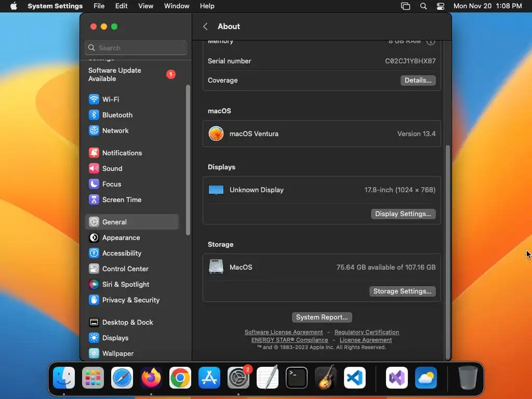532x399 pixels.
Task: Open the Apple menu
Action: pyautogui.click(x=14, y=6)
